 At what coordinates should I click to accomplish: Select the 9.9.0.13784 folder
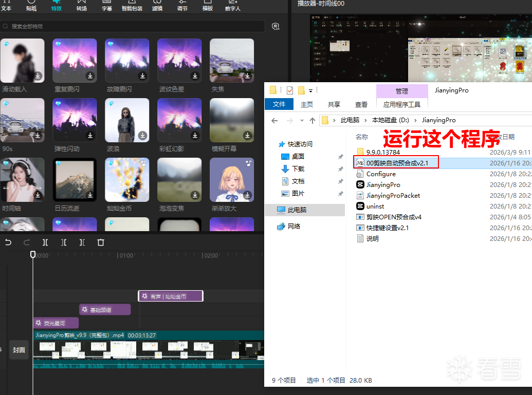[383, 152]
